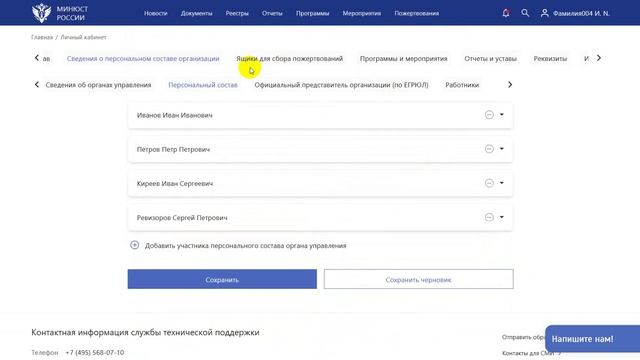This screenshot has width=640, height=360.
Task: Go to Главная breadcrumb link
Action: coord(42,37)
